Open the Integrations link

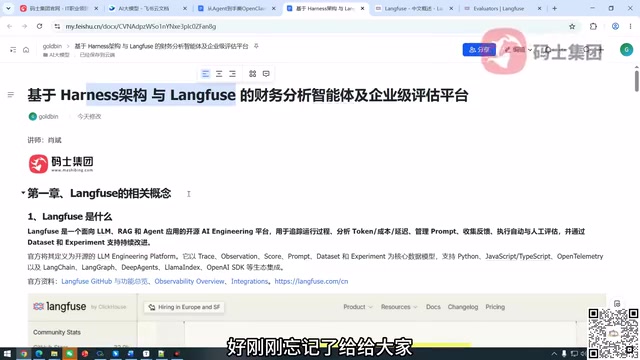coord(249,281)
